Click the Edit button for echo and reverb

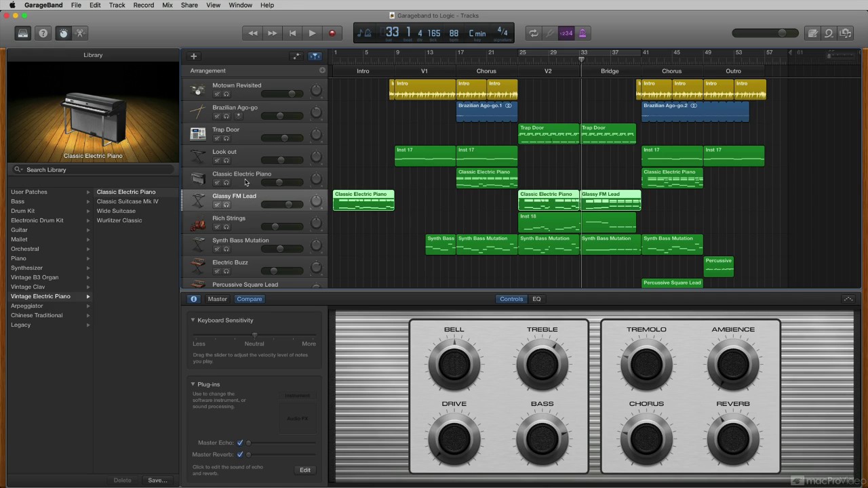tap(304, 470)
